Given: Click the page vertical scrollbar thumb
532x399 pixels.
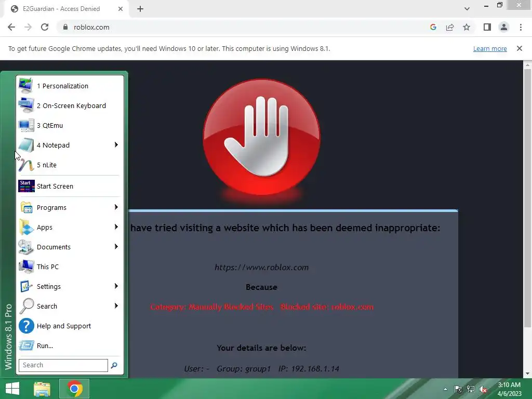Looking at the screenshot, I should (527, 198).
